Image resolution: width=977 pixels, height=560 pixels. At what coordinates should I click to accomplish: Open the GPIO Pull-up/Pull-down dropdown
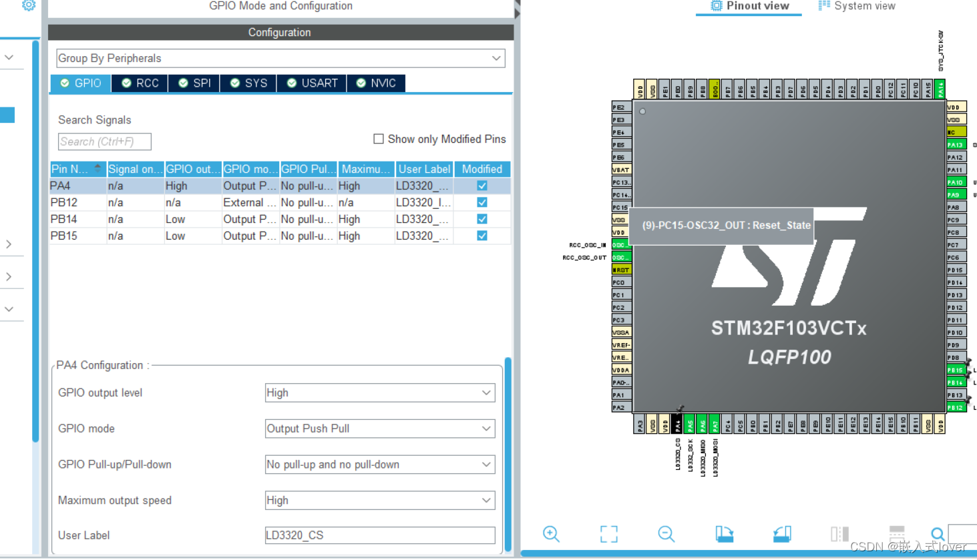tap(380, 465)
